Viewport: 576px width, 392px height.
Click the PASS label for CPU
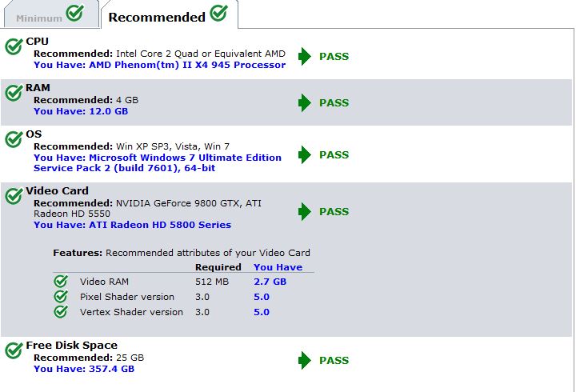[x=334, y=57]
